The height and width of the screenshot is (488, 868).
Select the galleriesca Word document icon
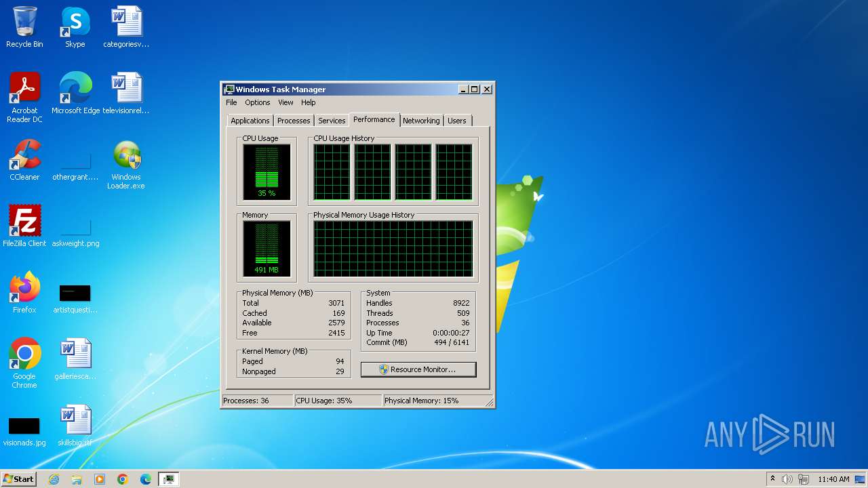click(75, 359)
